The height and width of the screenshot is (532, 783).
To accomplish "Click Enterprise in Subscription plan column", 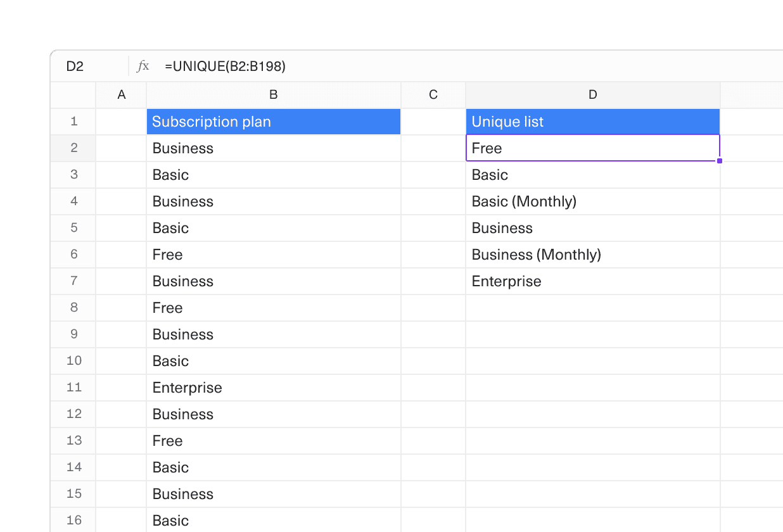I will pos(273,388).
